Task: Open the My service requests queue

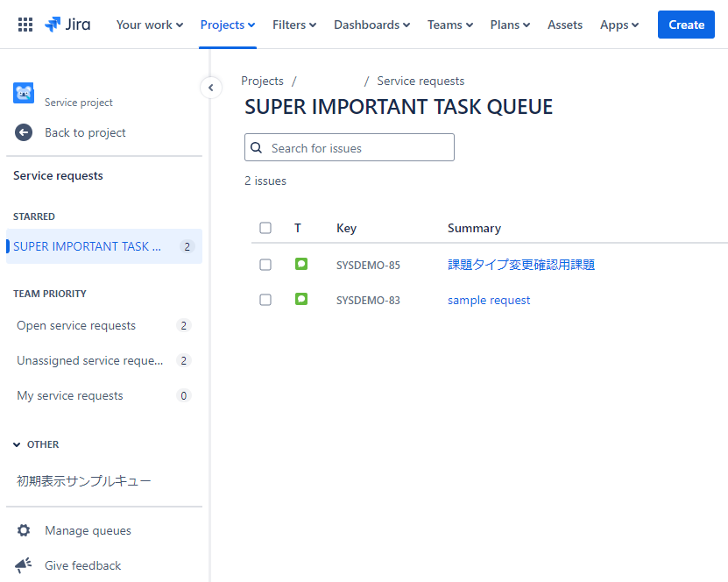Action: pos(104,395)
